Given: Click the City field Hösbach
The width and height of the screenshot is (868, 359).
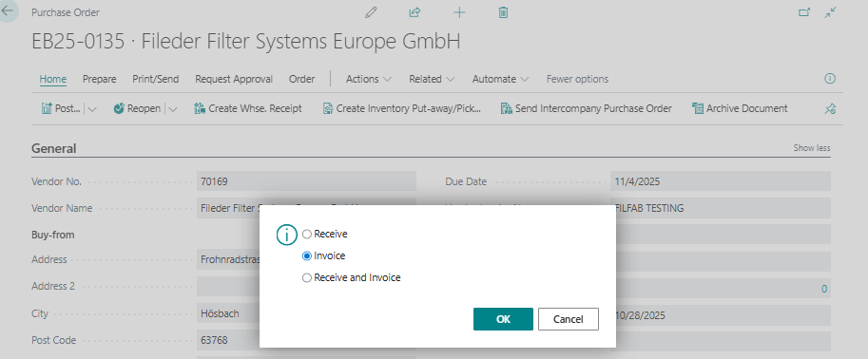Looking at the screenshot, I should point(228,314).
